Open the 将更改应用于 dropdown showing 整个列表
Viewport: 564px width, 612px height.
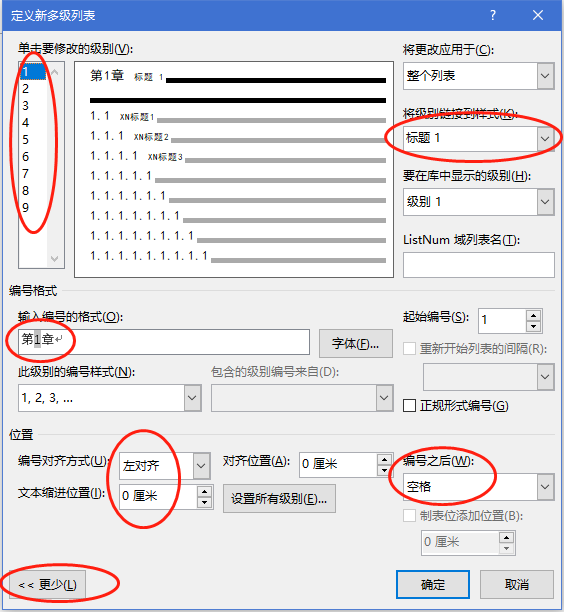pos(479,76)
